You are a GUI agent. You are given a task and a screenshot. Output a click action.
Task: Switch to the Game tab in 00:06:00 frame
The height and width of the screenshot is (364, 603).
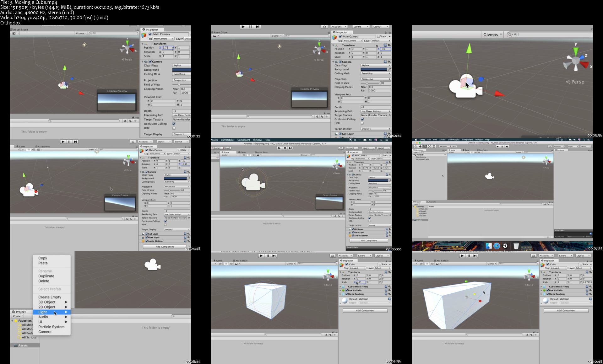tap(242, 152)
